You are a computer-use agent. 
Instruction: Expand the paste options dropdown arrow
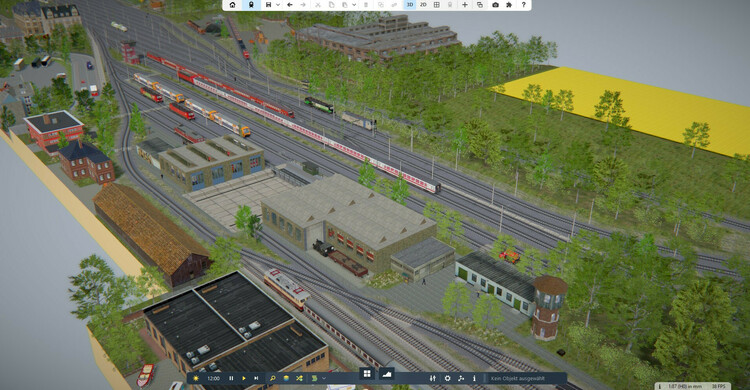click(x=354, y=5)
